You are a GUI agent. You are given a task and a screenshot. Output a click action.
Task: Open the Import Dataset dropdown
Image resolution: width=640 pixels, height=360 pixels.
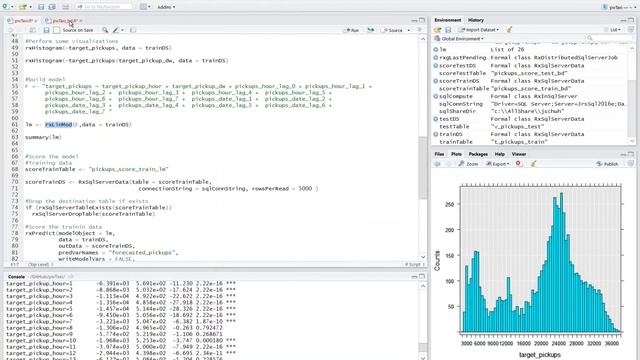(479, 30)
